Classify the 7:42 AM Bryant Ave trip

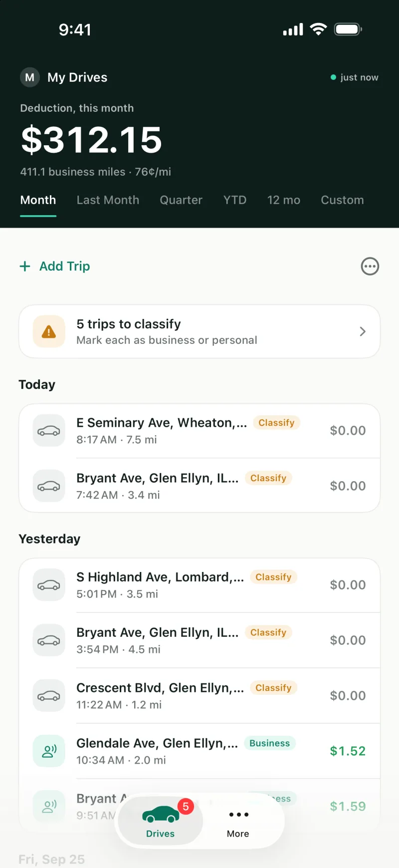[x=268, y=478]
